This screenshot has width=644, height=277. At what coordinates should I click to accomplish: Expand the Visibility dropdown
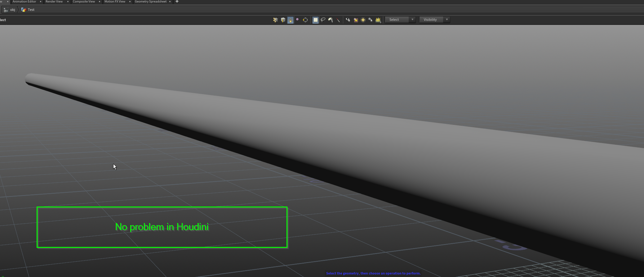click(435, 20)
